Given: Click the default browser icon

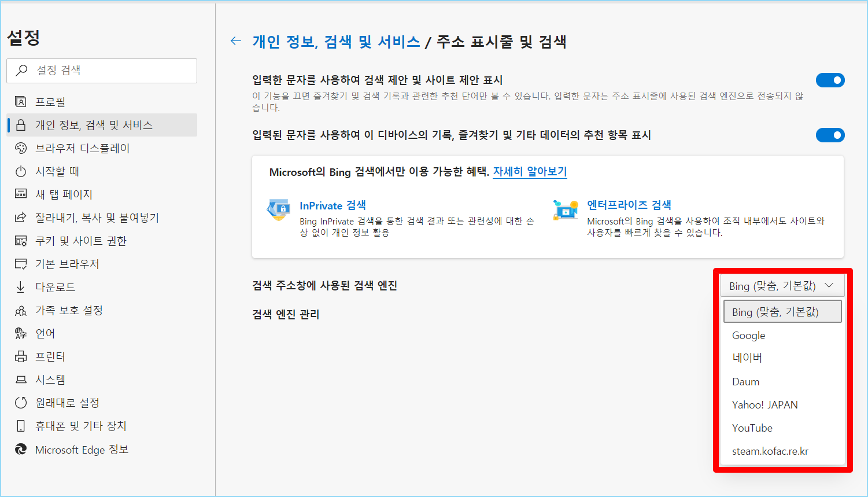Looking at the screenshot, I should [x=21, y=264].
